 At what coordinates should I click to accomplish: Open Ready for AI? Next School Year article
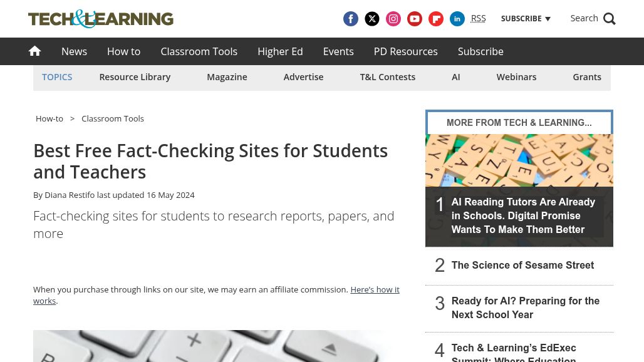point(526,308)
